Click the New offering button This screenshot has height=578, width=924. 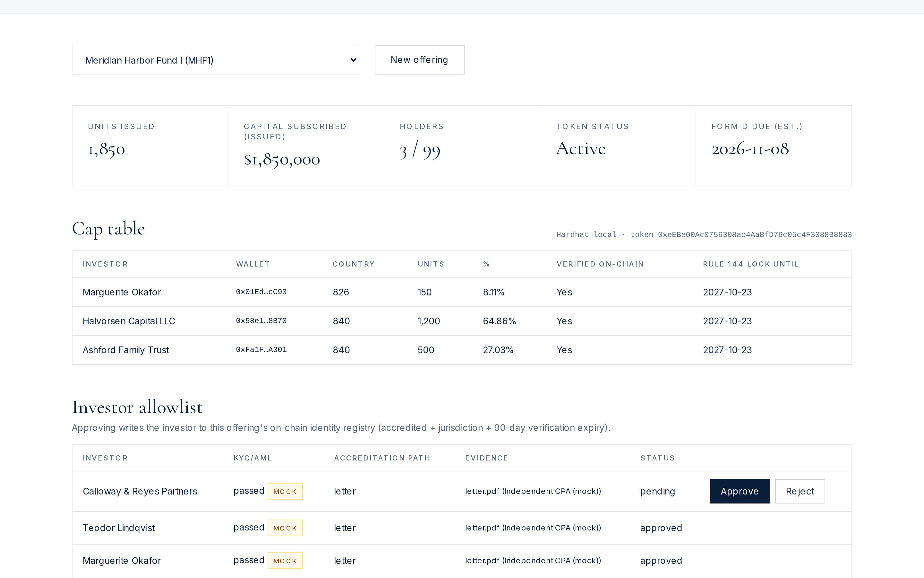pyautogui.click(x=419, y=60)
